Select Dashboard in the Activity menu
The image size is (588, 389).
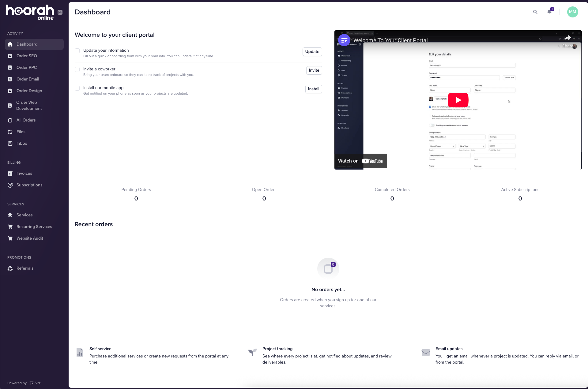27,44
